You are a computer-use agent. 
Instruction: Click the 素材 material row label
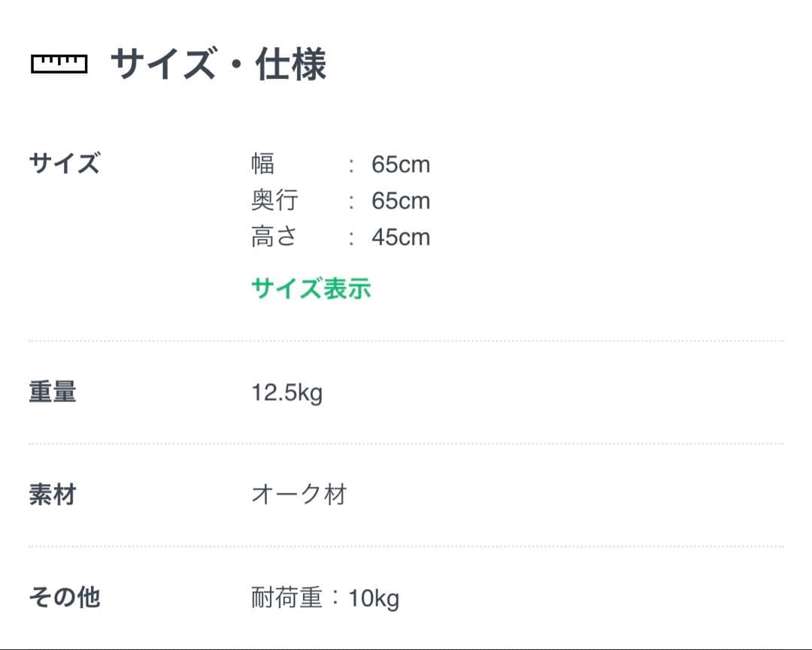tap(51, 494)
